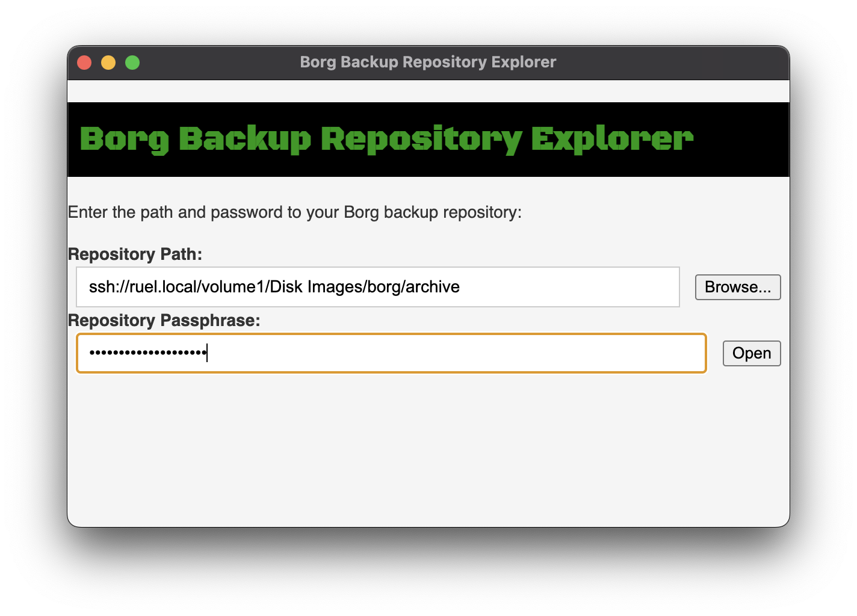
Task: Click into the Repository Passphrase field
Action: (451, 353)
